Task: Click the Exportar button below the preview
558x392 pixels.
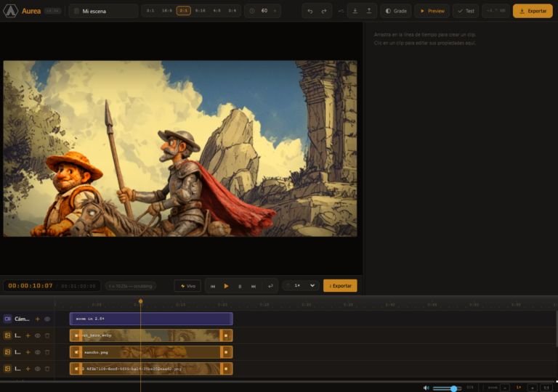Action: coord(340,285)
